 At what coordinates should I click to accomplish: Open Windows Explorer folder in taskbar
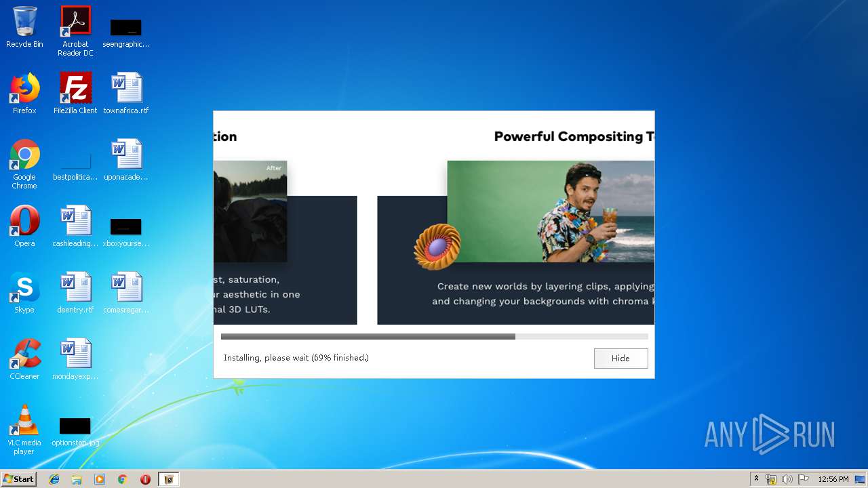[x=77, y=479]
